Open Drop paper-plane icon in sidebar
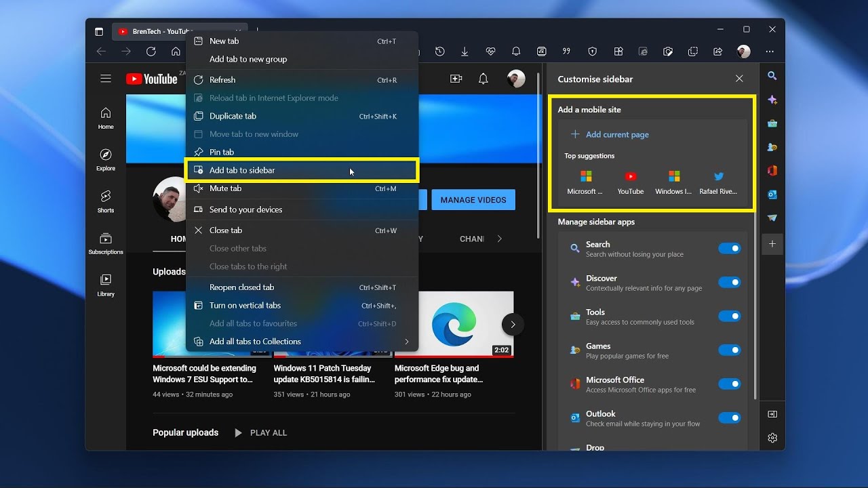Screen dimensions: 868x488 [x=772, y=218]
